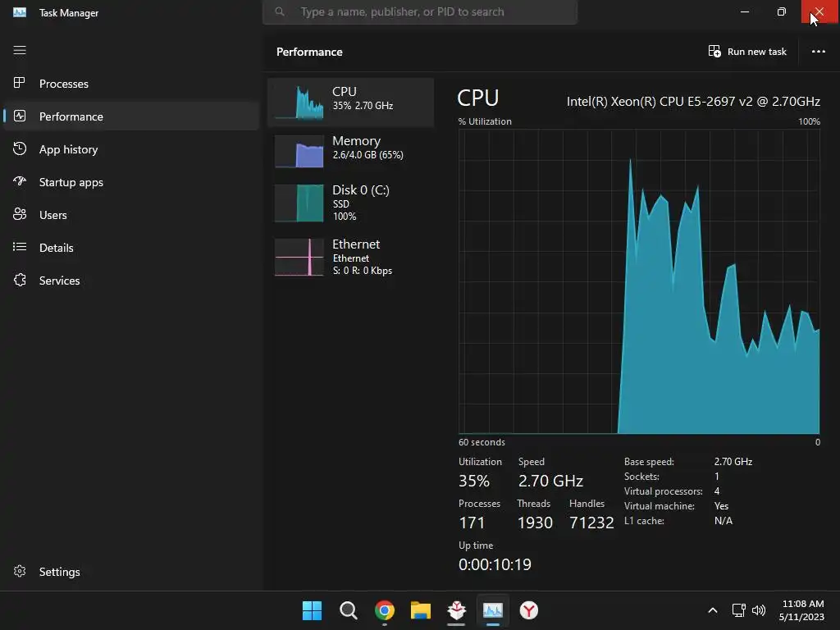Screen dimensions: 840x630
Task: Open Startup apps gauge icon
Action: coord(20,181)
